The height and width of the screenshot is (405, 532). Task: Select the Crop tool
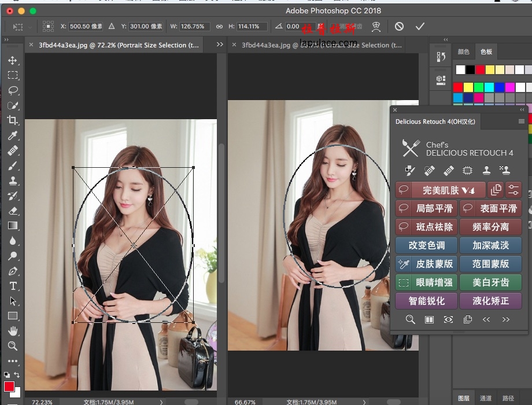click(12, 120)
